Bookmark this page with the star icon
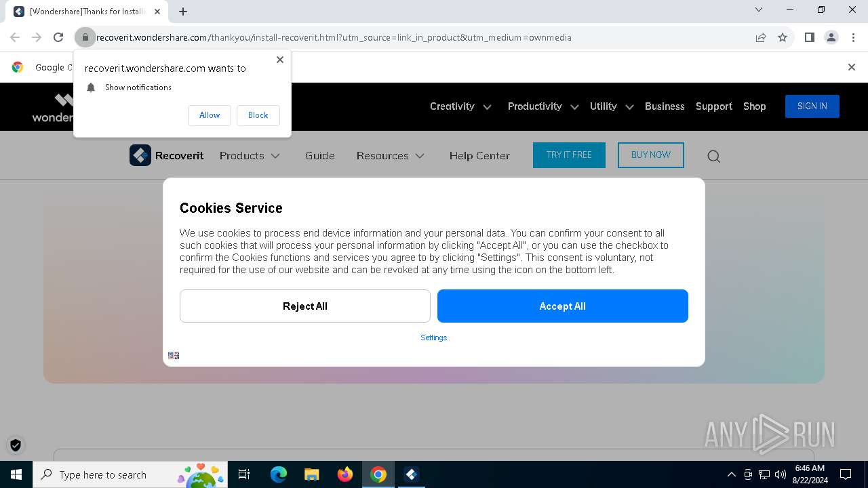The width and height of the screenshot is (868, 488). pyautogui.click(x=783, y=37)
